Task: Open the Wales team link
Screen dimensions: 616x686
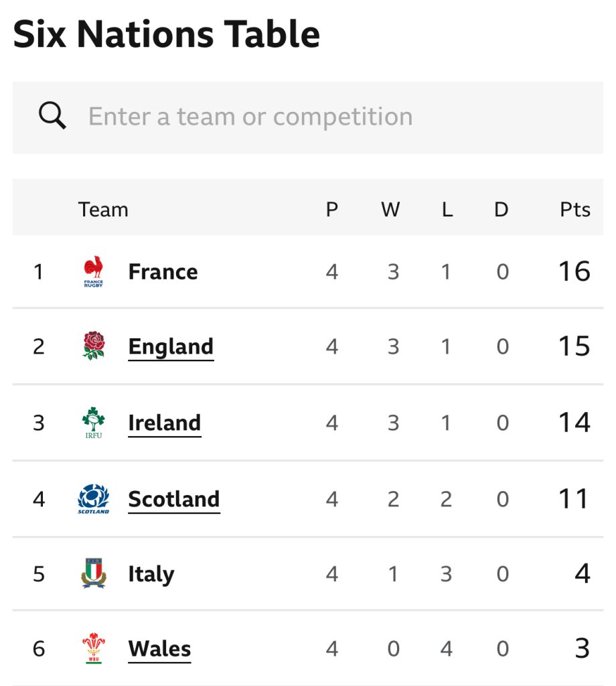Action: (x=159, y=649)
